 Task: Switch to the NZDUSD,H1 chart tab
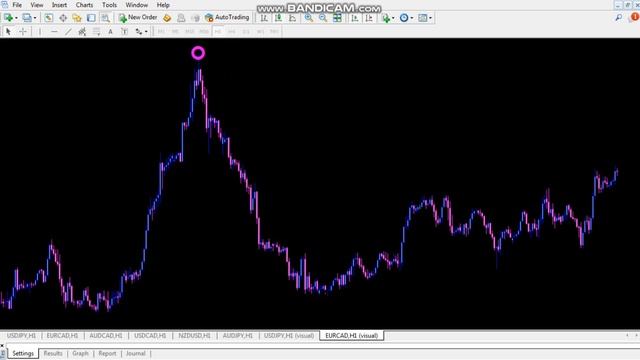(x=194, y=336)
